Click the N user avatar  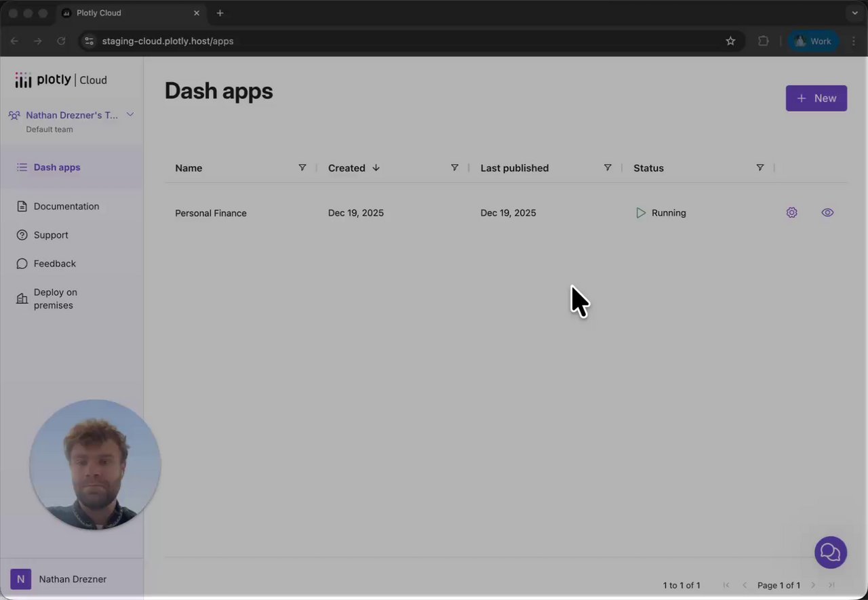20,579
